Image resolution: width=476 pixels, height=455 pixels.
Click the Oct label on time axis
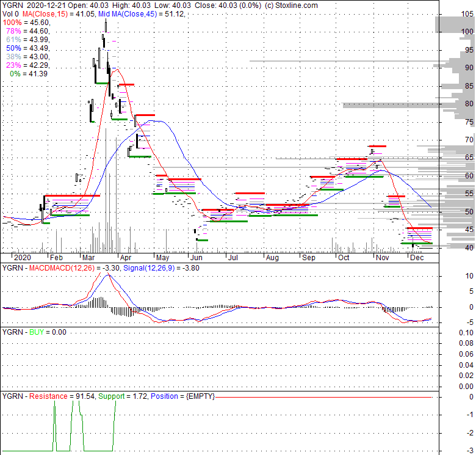pos(344,258)
